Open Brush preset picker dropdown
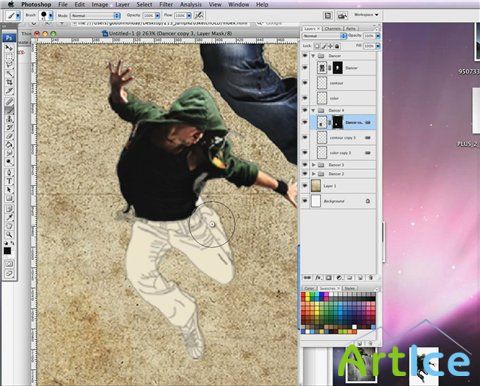 click(51, 15)
